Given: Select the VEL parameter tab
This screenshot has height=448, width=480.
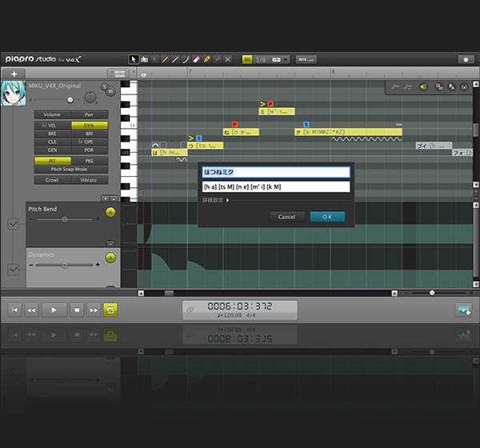Looking at the screenshot, I should [51, 126].
